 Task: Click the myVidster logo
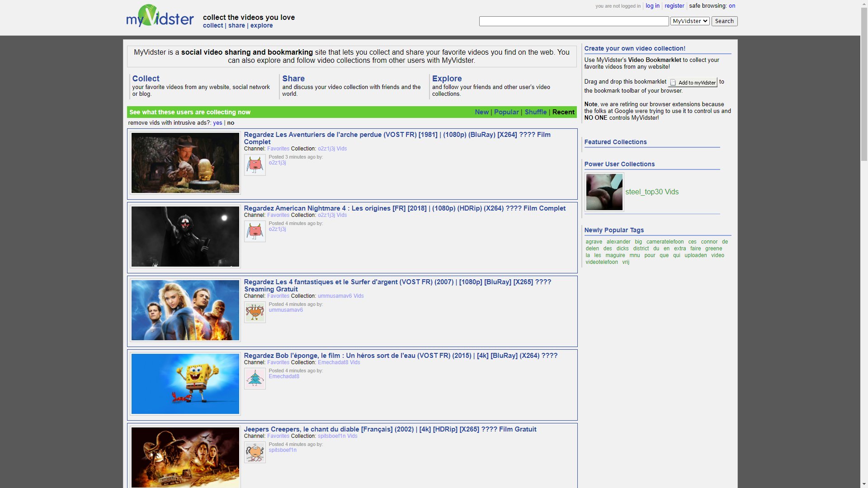coord(160,16)
